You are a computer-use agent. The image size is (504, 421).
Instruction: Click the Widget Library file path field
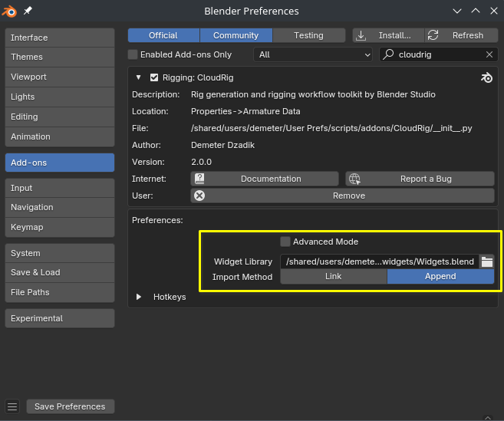(379, 261)
